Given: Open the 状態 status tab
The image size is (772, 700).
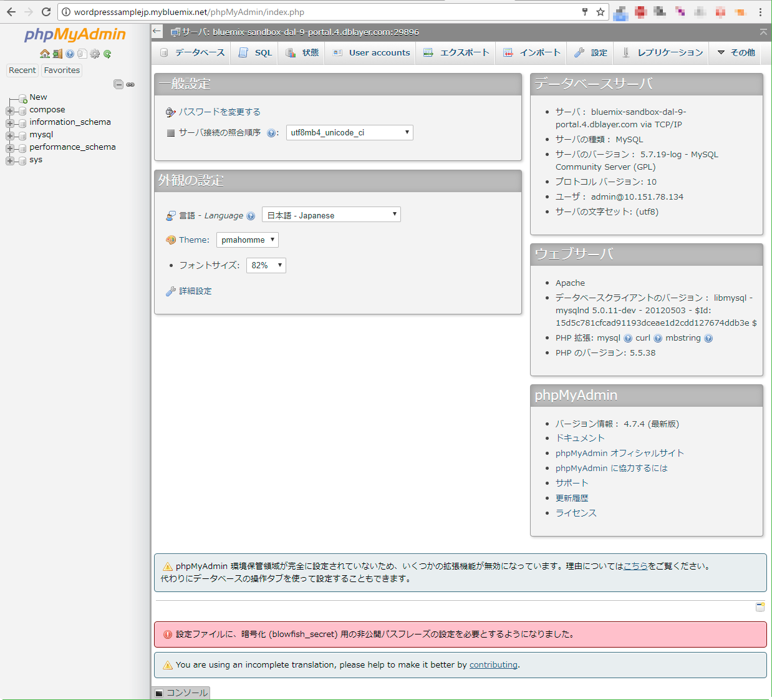Looking at the screenshot, I should [302, 52].
